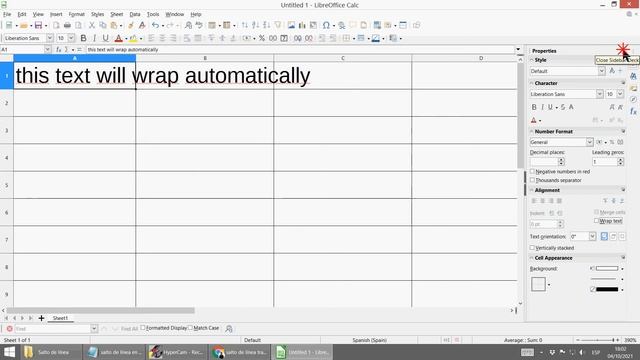Increase Decimal places stepper
This screenshot has height=360, width=640.
[561, 160]
